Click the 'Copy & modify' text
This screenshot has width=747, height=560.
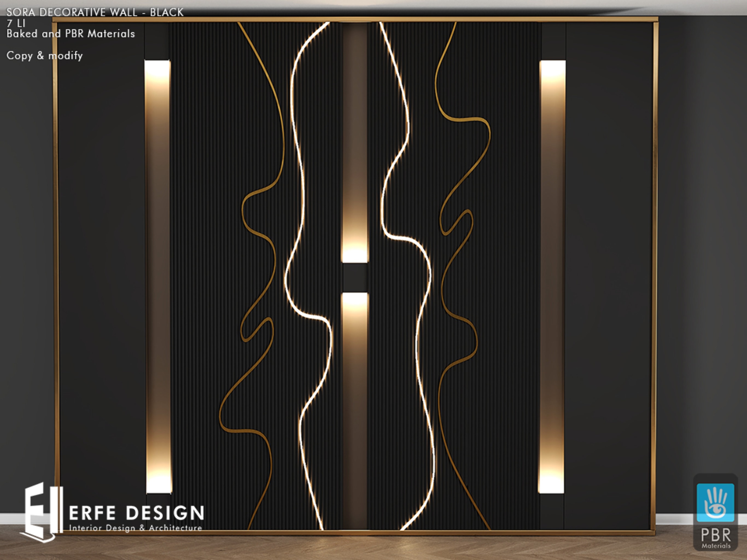tap(45, 56)
